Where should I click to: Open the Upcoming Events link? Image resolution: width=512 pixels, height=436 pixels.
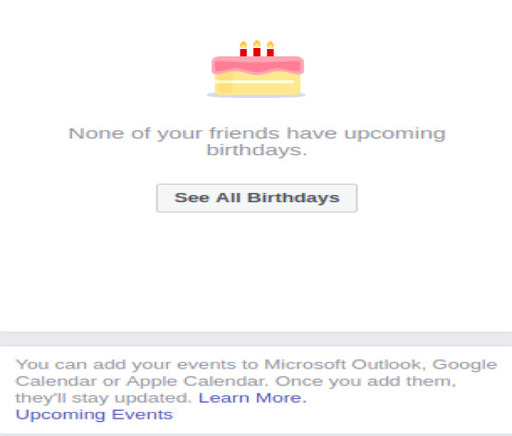pyautogui.click(x=94, y=415)
